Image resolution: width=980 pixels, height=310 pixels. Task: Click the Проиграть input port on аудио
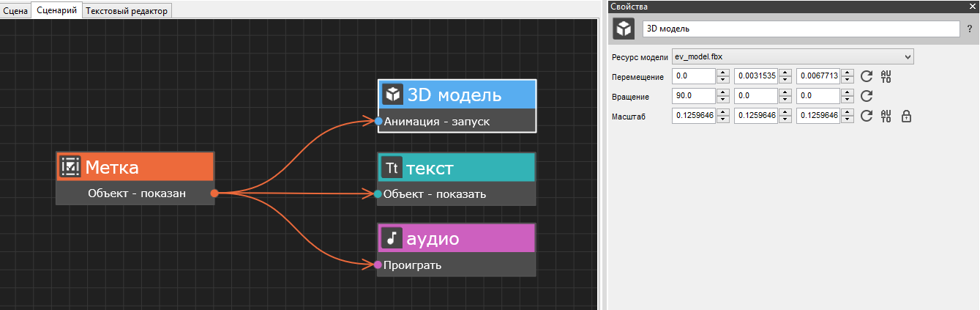pos(378,265)
